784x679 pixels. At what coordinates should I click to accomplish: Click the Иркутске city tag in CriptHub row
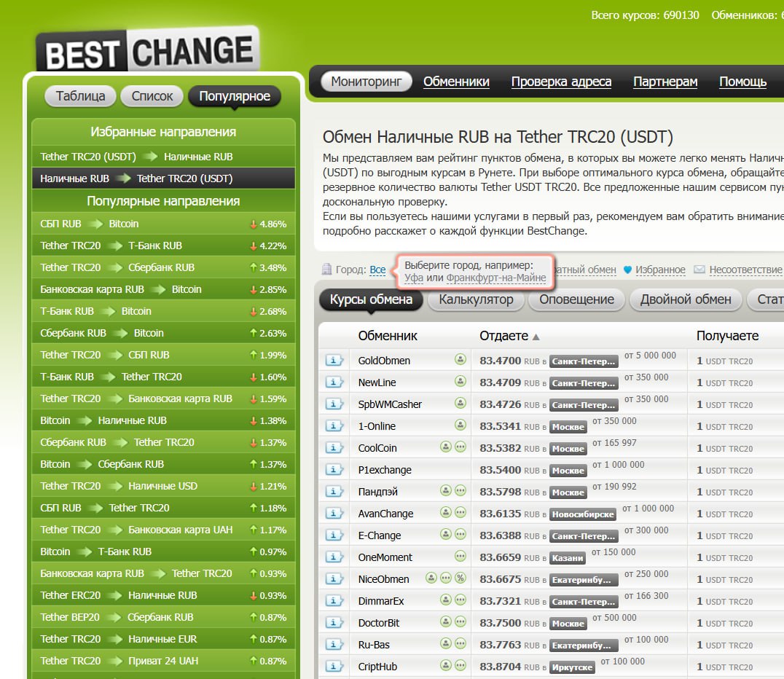pos(572,667)
